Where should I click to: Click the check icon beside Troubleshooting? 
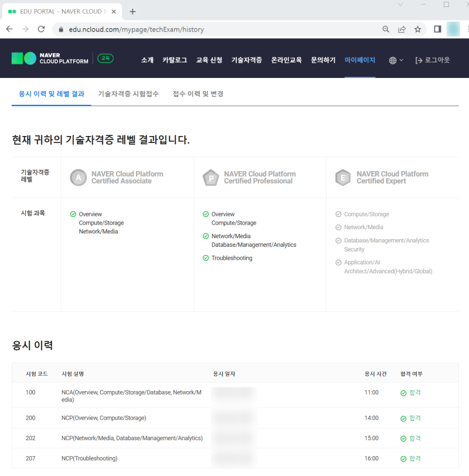pos(206,258)
